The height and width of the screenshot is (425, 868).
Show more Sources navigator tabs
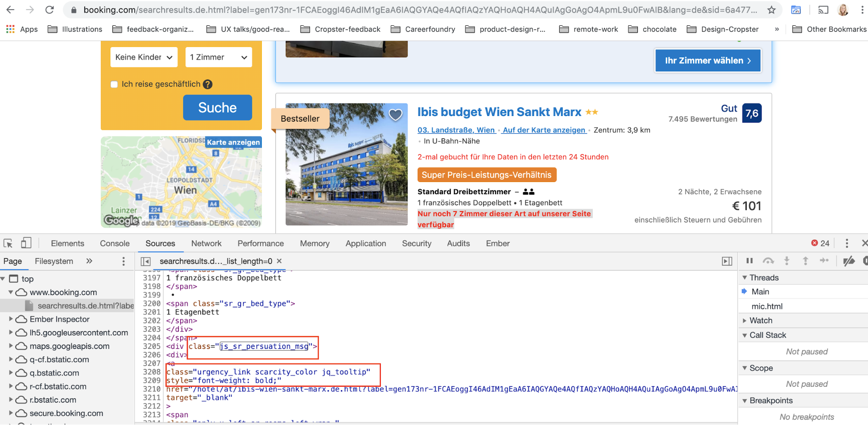pyautogui.click(x=89, y=261)
